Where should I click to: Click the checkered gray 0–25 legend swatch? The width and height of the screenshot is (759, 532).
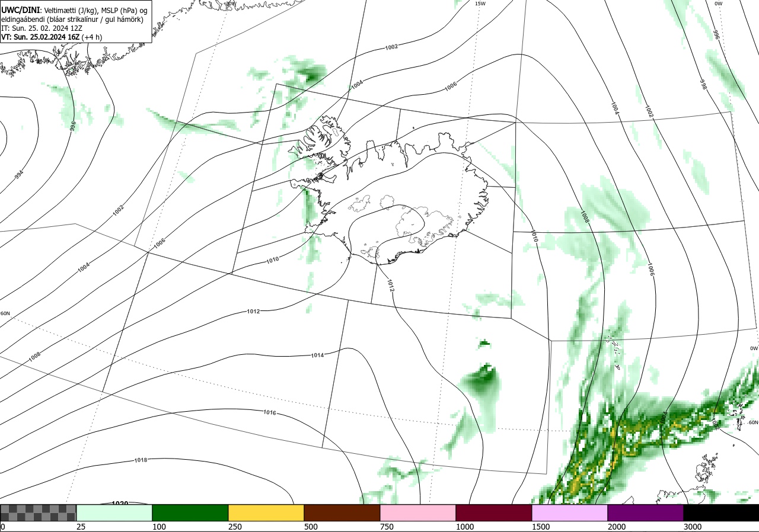click(38, 512)
